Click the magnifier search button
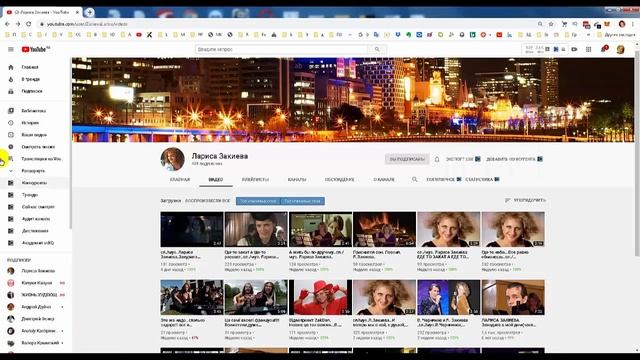This screenshot has height=360, width=640. coord(377,49)
